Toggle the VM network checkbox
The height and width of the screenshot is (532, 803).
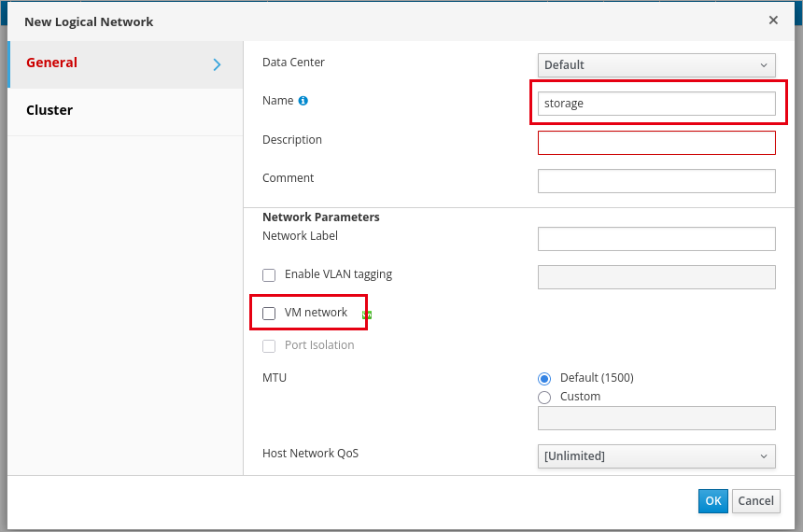pyautogui.click(x=269, y=313)
